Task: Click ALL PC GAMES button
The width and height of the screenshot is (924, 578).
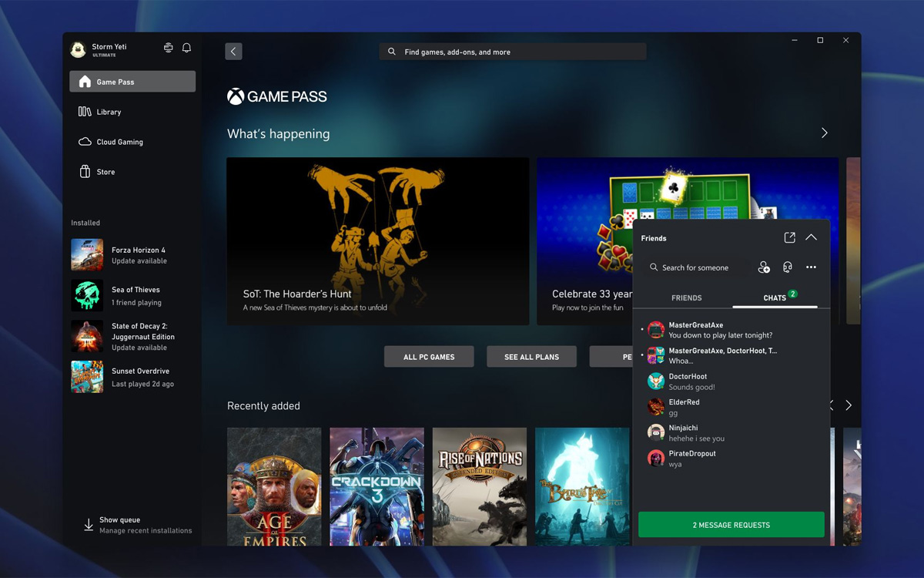Action: [429, 357]
